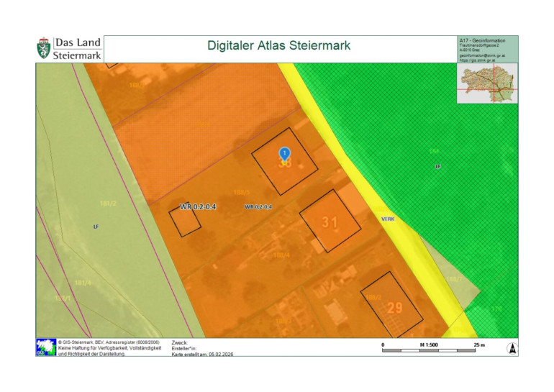Open the Styria overview minimap

point(487,85)
